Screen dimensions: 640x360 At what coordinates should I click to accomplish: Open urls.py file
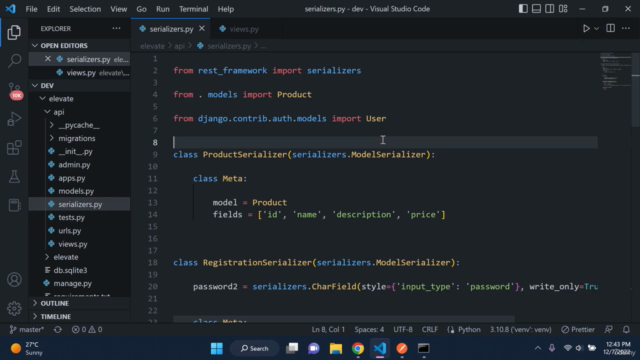click(x=79, y=231)
